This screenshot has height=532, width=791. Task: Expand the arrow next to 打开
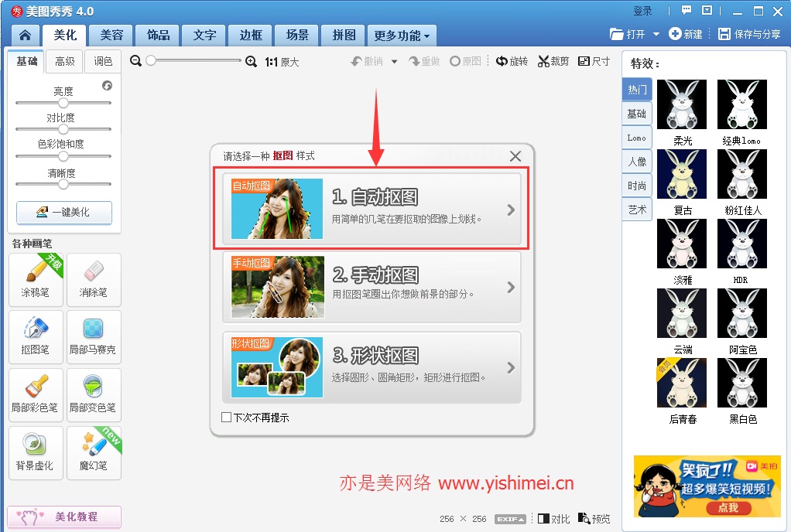click(x=656, y=34)
